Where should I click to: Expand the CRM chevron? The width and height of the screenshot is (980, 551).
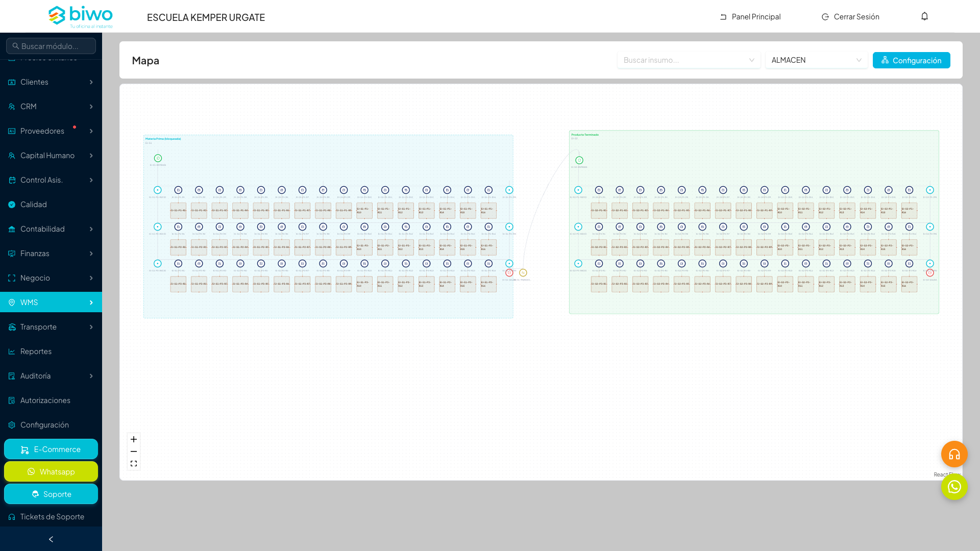coord(91,107)
